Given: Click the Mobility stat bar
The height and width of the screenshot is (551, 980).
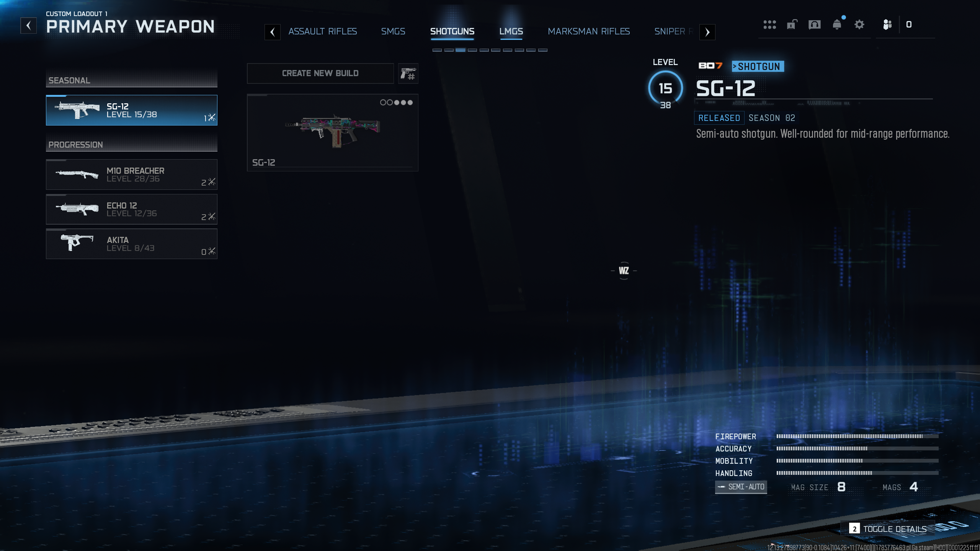Looking at the screenshot, I should tap(857, 461).
